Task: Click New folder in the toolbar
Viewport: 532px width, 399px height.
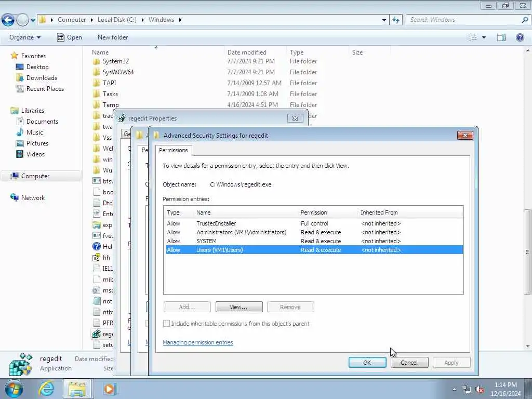Action: (113, 37)
